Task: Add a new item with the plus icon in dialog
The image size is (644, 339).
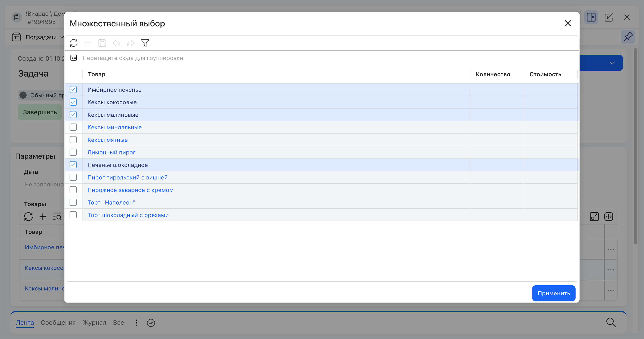Action: tap(88, 43)
